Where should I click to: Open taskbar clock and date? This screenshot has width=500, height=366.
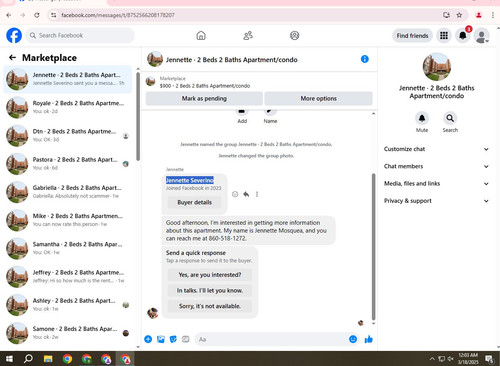(x=468, y=359)
